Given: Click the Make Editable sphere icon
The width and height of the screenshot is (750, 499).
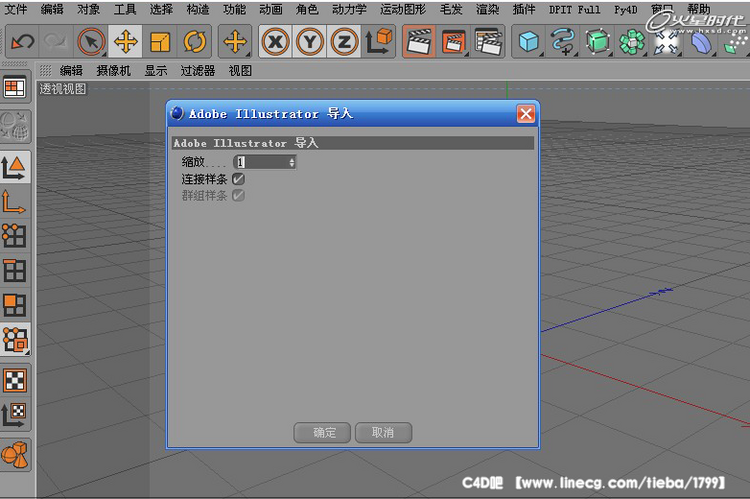Looking at the screenshot, I should [x=15, y=126].
